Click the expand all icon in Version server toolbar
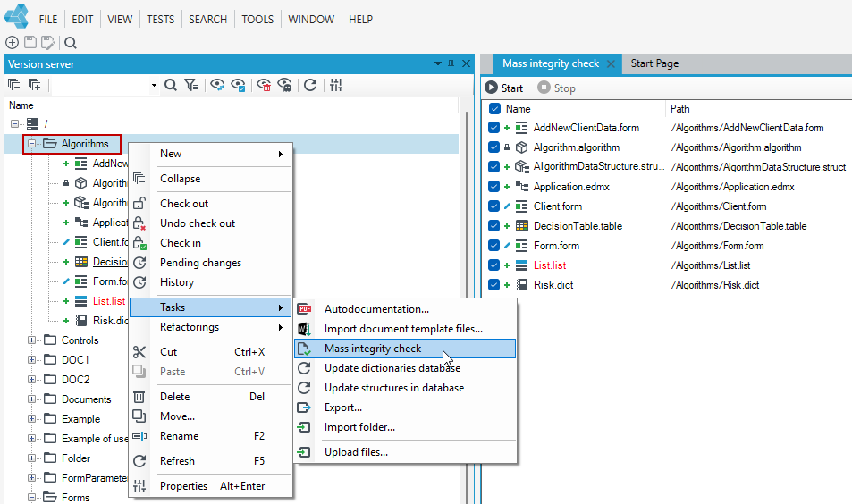Image resolution: width=852 pixels, height=504 pixels. tap(34, 85)
